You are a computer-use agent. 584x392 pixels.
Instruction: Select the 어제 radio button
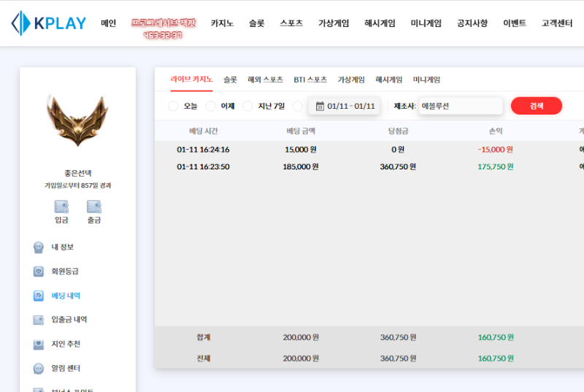coord(211,107)
